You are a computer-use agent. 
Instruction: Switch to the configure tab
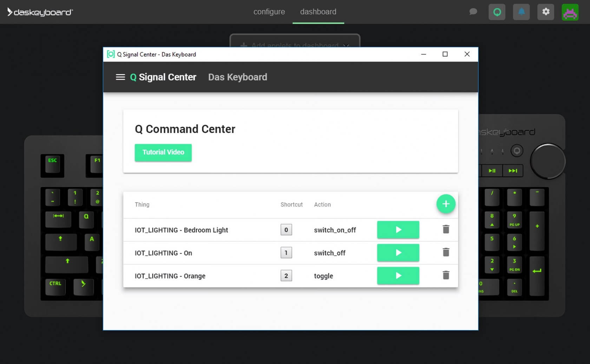point(269,12)
